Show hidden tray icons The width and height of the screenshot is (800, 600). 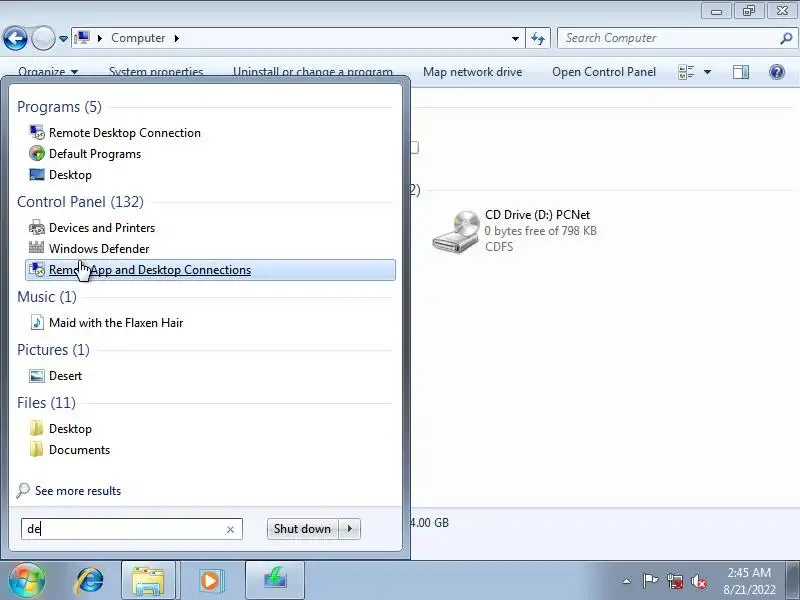tap(627, 581)
